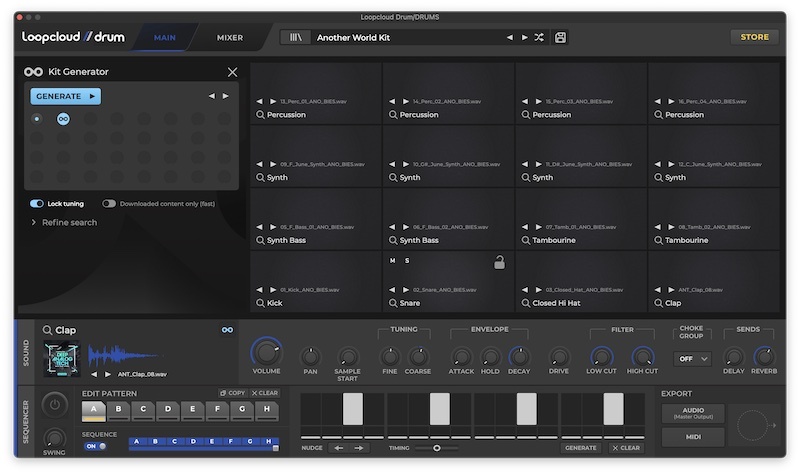Save the kit with the floppy disk icon
Viewport: 800px width, 474px height.
[x=560, y=37]
